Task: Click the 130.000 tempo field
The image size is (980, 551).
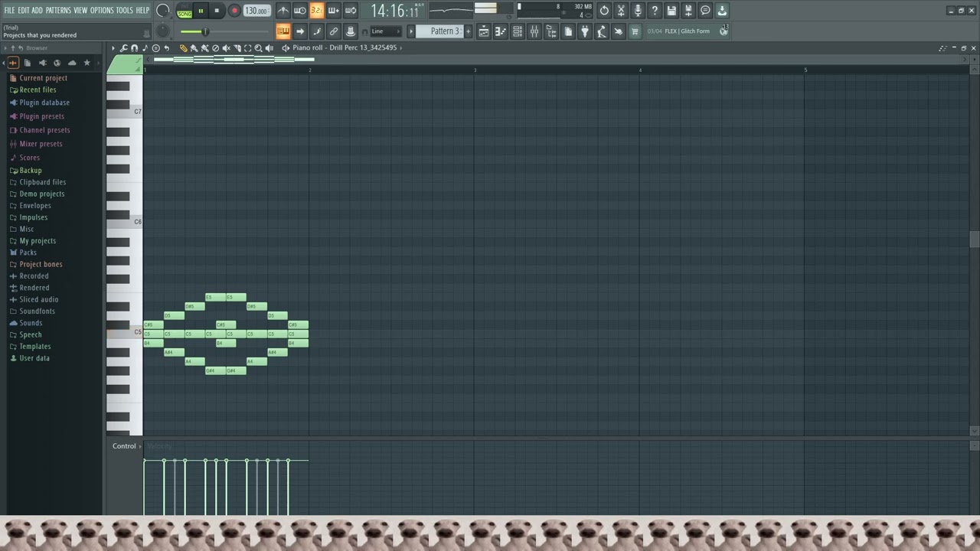Action: click(x=256, y=11)
